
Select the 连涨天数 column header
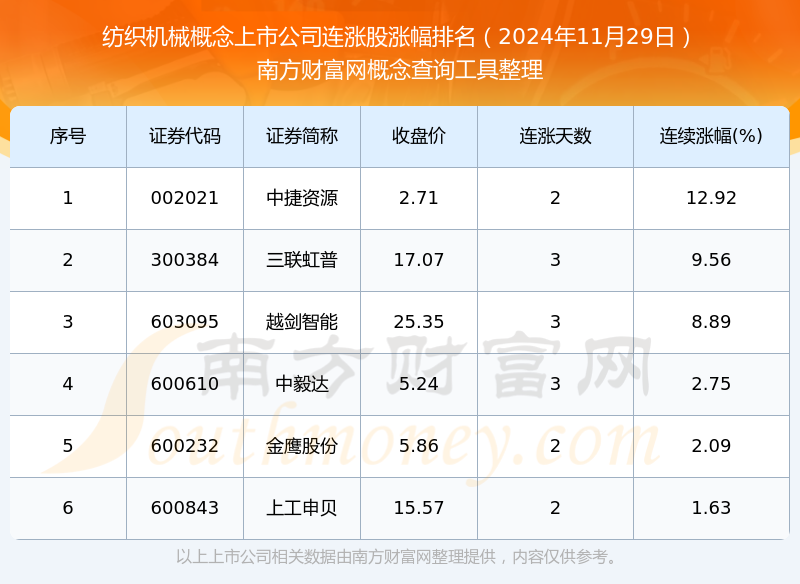[555, 136]
